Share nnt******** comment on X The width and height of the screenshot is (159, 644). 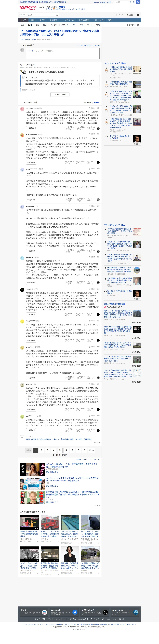(x=98, y=163)
